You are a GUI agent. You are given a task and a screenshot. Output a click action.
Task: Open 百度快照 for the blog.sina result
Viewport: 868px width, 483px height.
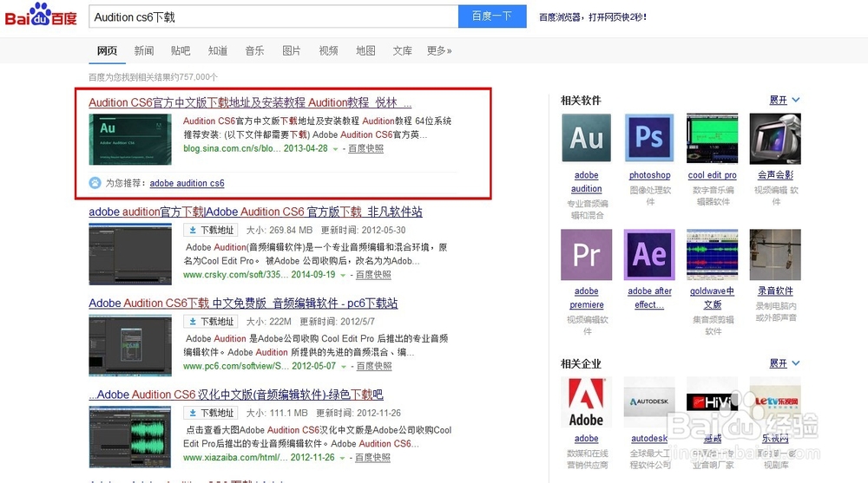[365, 148]
